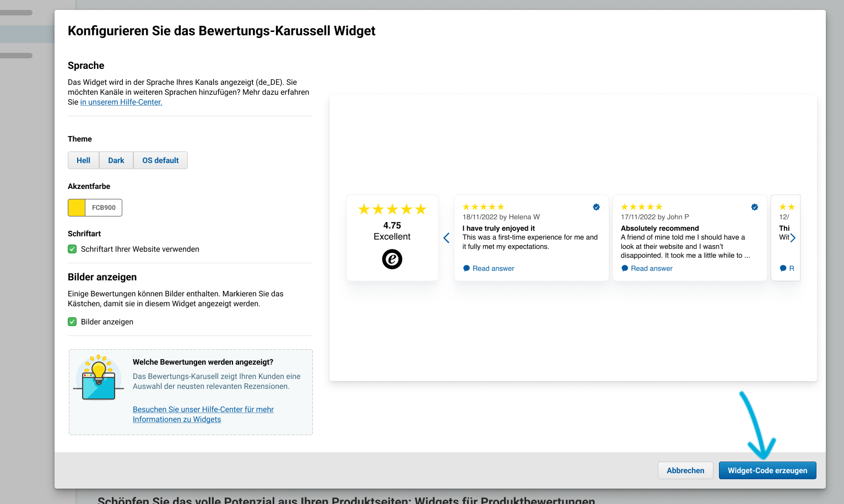
Task: Click the speech bubble icon under Helena's review
Action: pos(467,268)
